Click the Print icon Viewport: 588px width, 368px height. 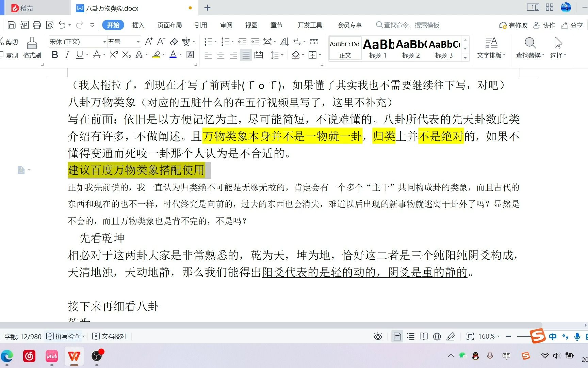point(37,25)
